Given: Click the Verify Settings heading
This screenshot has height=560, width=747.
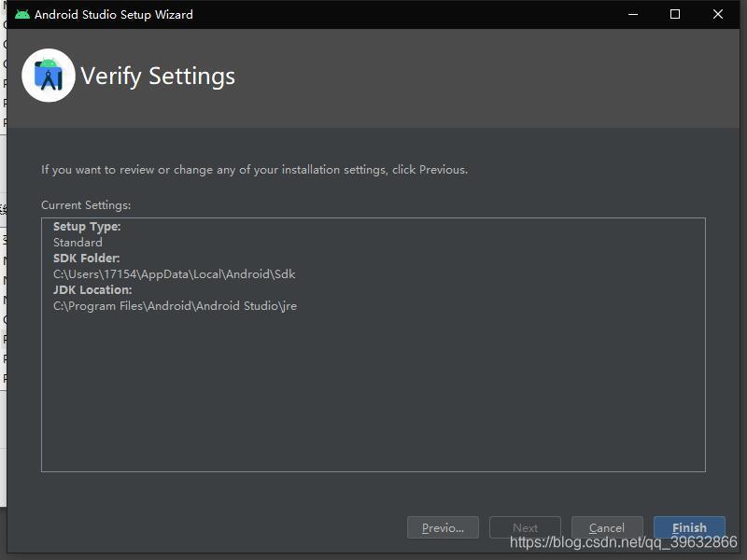Looking at the screenshot, I should pos(158,77).
